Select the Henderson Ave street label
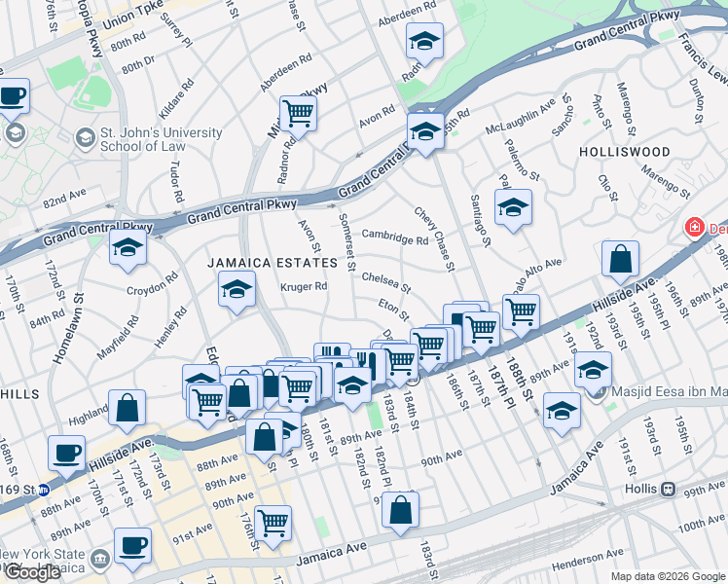Image resolution: width=728 pixels, height=584 pixels. pos(588,560)
